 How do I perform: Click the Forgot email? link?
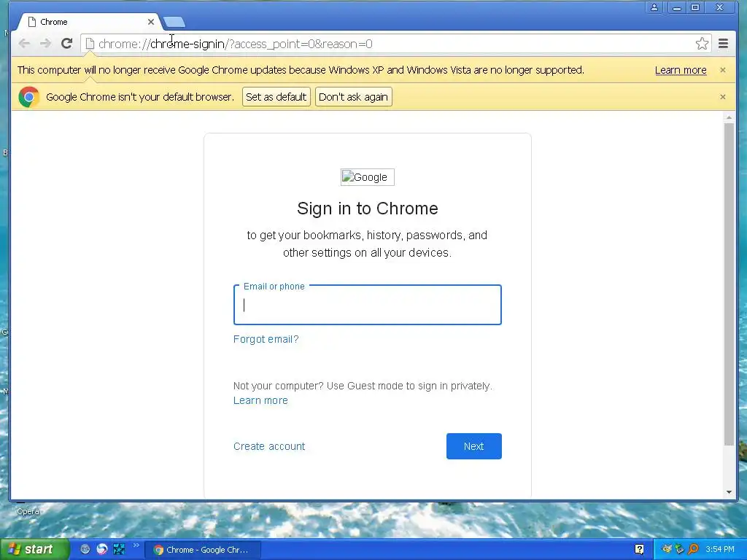pos(266,339)
